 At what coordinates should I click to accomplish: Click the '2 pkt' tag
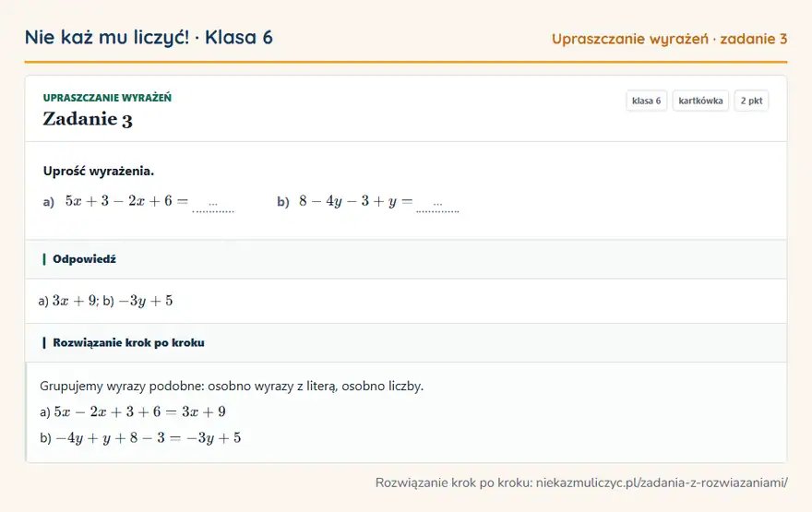(x=751, y=101)
